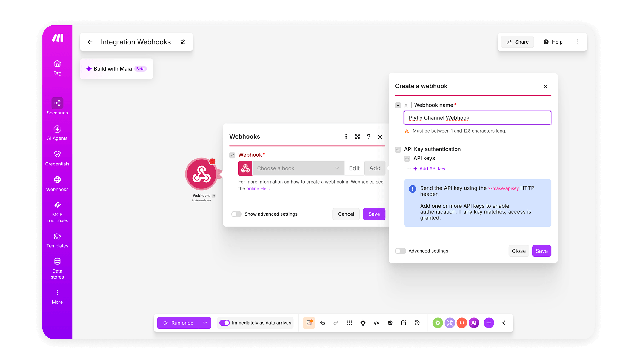Open the Choose a hook dropdown
This screenshot has width=637, height=364.
point(298,168)
